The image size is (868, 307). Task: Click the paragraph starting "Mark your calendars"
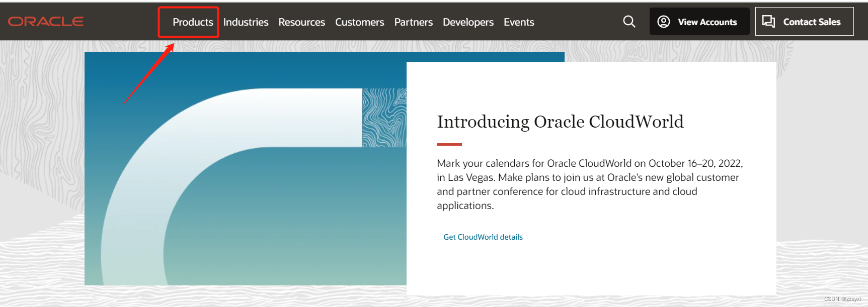tap(590, 184)
